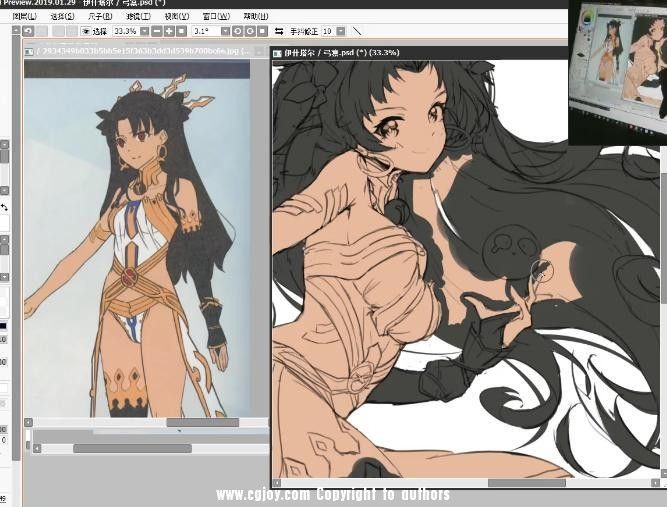Click psd window scrollbar right arrow
Screen dimensions: 667x507
[x=655, y=483]
